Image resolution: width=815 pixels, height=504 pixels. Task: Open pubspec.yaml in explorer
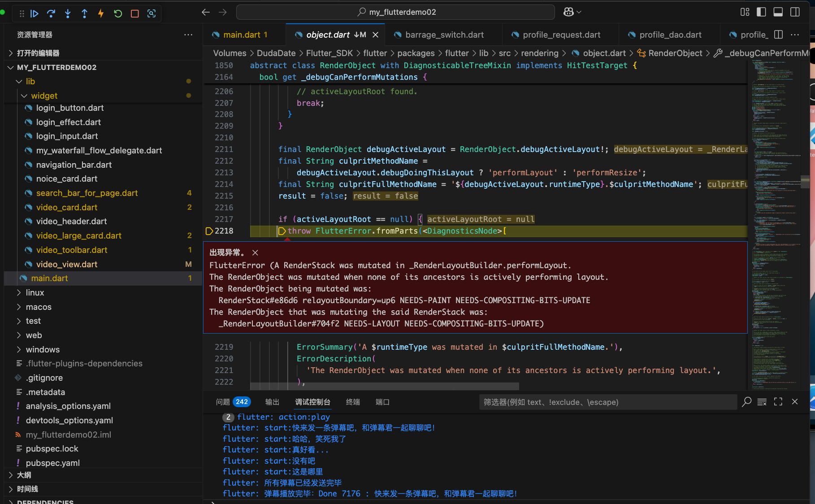coord(53,463)
